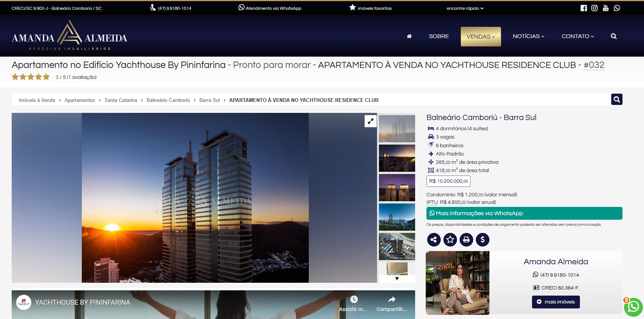This screenshot has height=319, width=644.
Task: Select third thumbnail, towers lit at dusk
Action: (x=397, y=188)
